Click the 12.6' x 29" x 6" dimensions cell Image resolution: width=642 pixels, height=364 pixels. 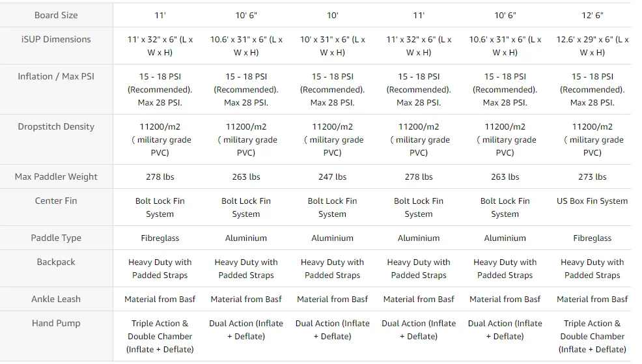592,46
